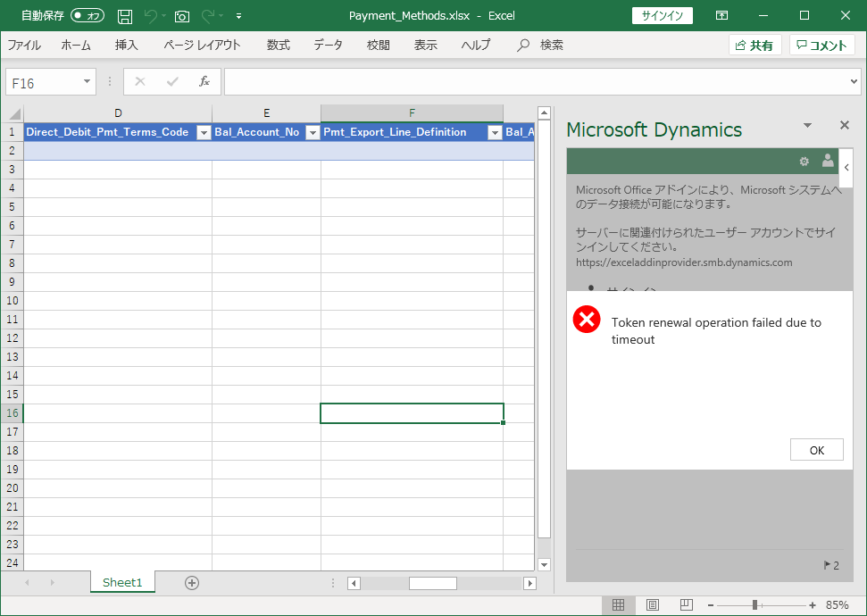867x616 pixels.
Task: Open the Microsoft Dynamics pane options dropdown
Action: tap(807, 126)
